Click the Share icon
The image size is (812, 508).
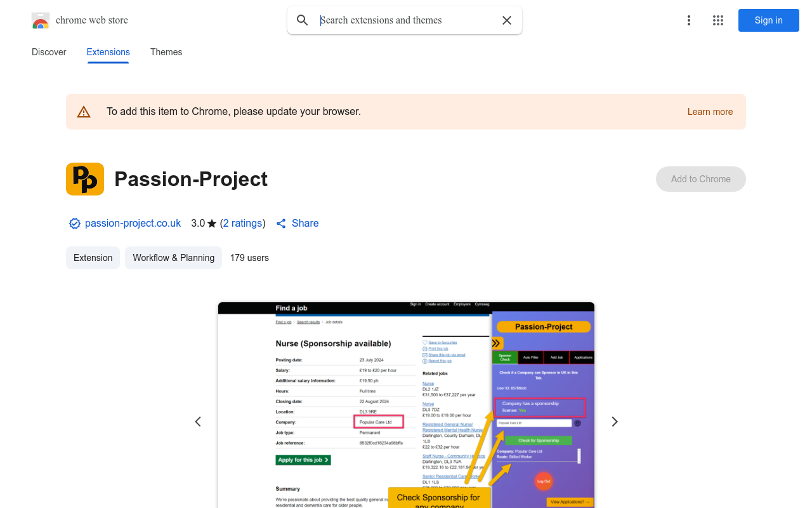[282, 224]
